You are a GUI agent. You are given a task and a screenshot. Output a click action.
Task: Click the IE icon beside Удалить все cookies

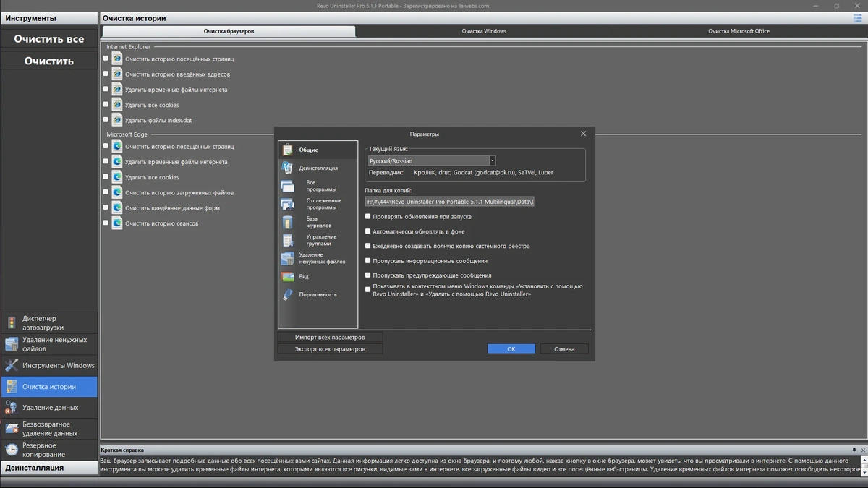point(117,105)
